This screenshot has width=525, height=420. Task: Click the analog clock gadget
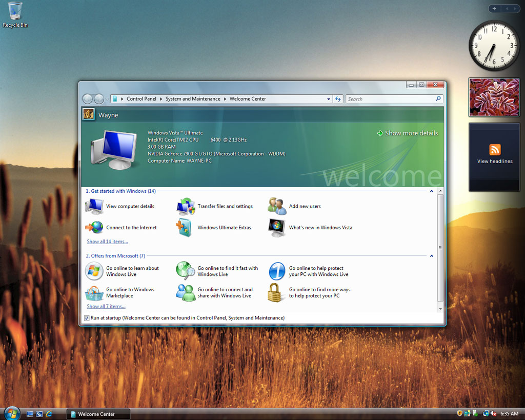pyautogui.click(x=494, y=46)
